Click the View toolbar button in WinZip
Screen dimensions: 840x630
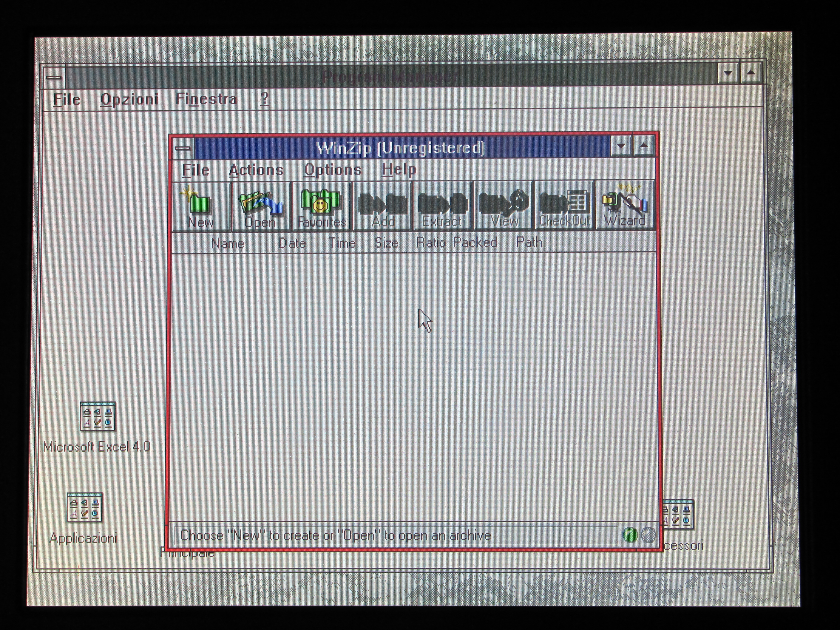[x=504, y=206]
